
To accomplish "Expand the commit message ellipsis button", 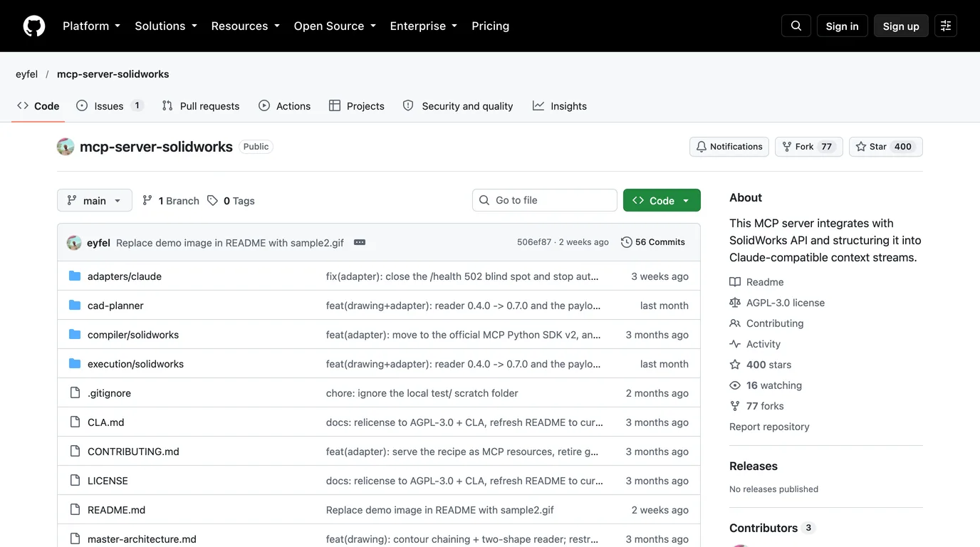I will pos(360,242).
